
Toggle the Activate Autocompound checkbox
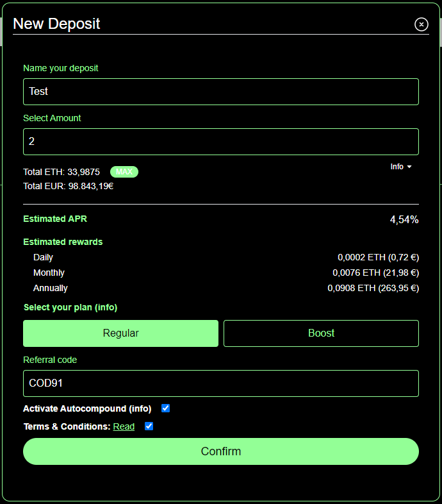point(166,408)
